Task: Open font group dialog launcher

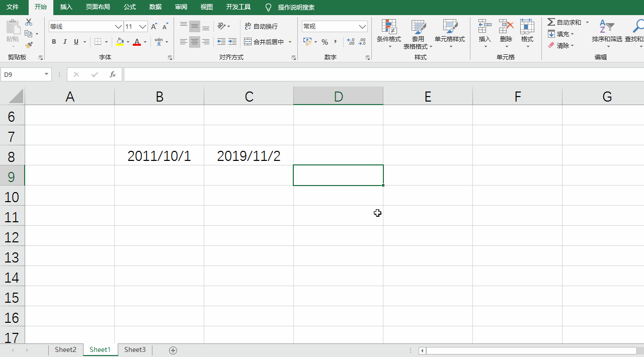Action: pyautogui.click(x=170, y=58)
